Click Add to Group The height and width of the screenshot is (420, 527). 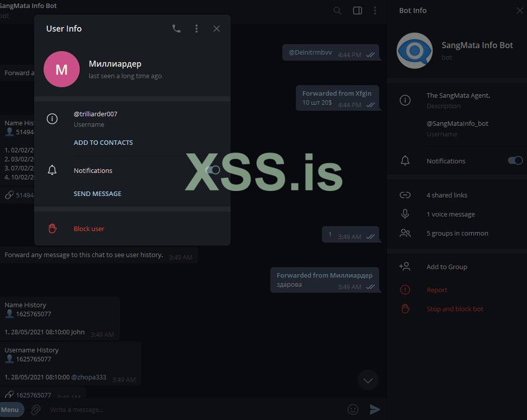tap(447, 267)
